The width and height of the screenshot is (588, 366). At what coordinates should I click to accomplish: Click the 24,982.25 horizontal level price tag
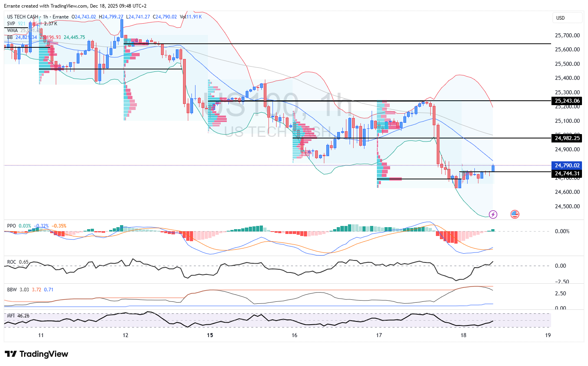coord(567,138)
